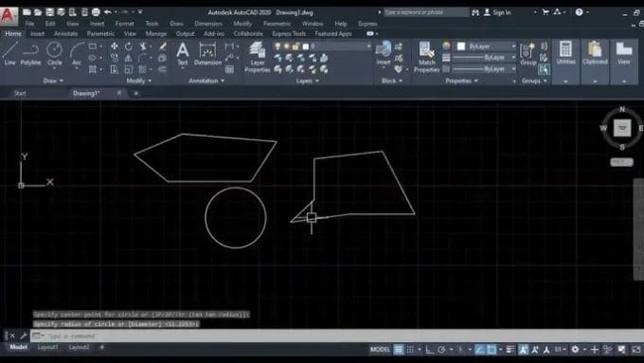Open the Insert block tool

click(384, 53)
